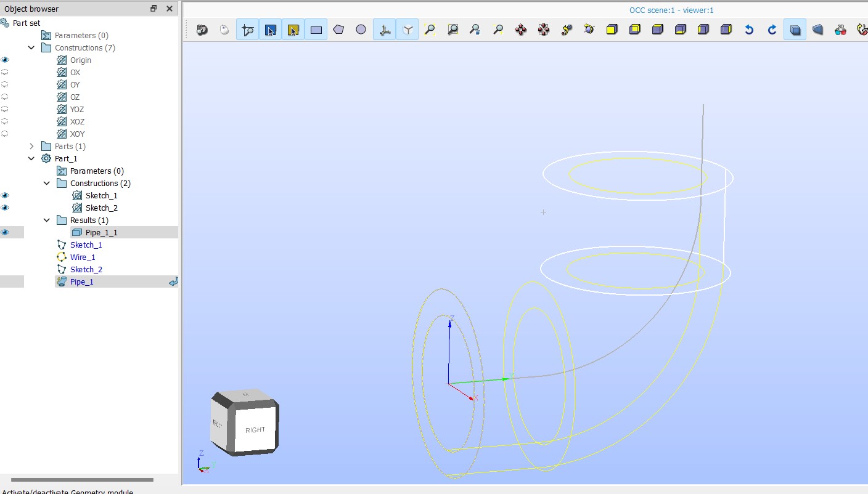The image size is (868, 494).
Task: Collapse the Results (1) folder
Action: [x=47, y=220]
